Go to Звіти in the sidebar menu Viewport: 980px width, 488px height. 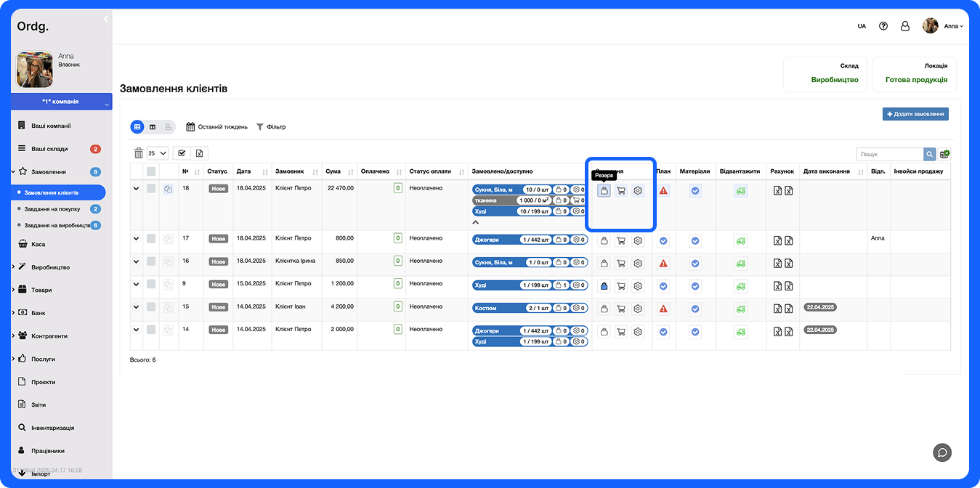[x=39, y=404]
